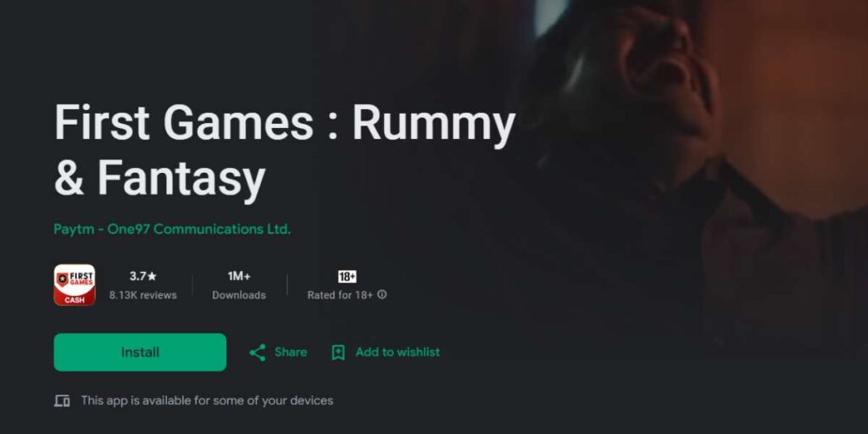
Task: Click the CASH label on app icon
Action: pyautogui.click(x=75, y=300)
